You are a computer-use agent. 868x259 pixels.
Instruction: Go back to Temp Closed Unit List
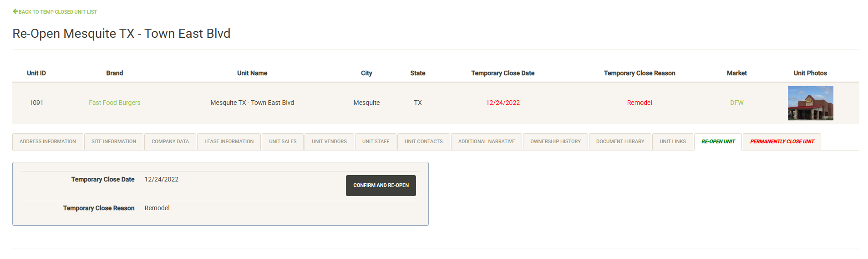(x=57, y=12)
